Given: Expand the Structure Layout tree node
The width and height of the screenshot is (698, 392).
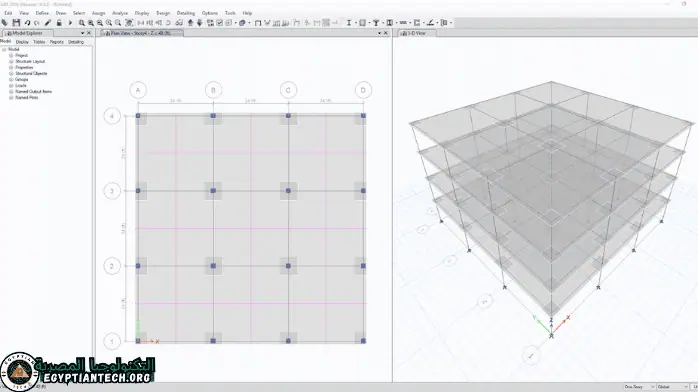Looking at the screenshot, I should click(11, 61).
